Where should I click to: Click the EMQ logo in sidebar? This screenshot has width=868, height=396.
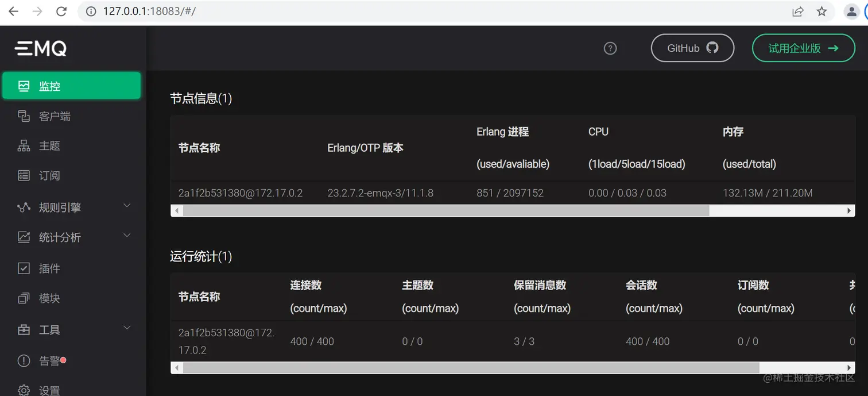(40, 48)
